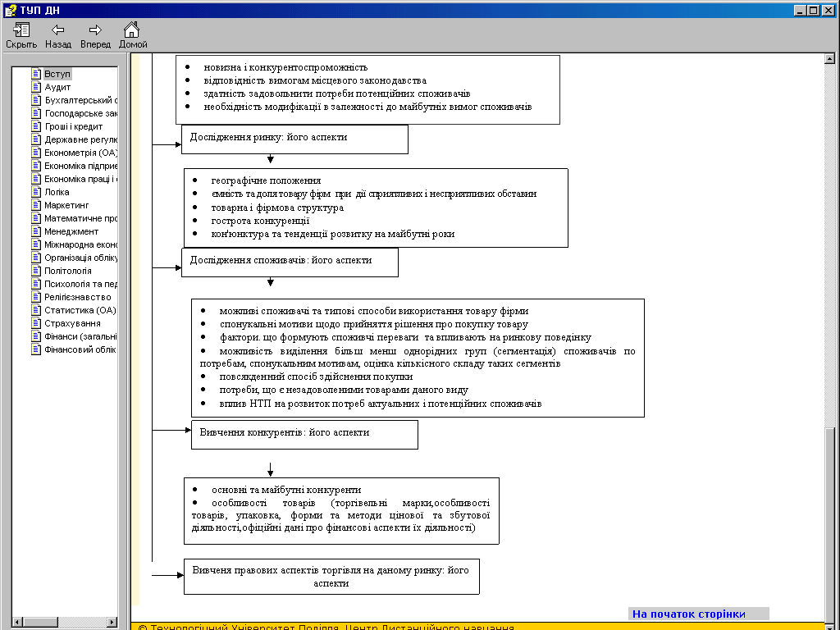Click the page icon beside Страхування
Screen dimensions: 840x630
tap(36, 323)
